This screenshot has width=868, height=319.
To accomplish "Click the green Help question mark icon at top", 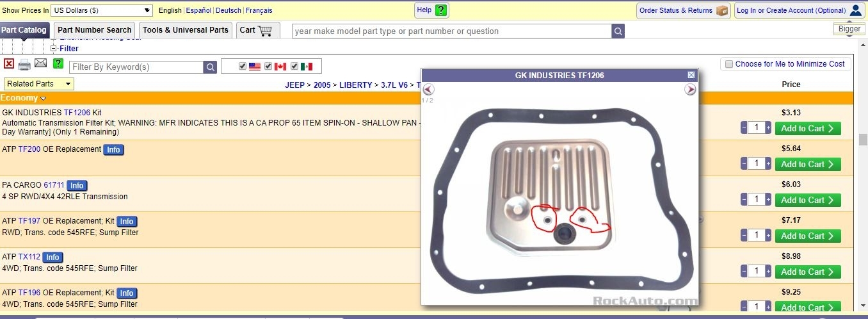I will point(440,10).
